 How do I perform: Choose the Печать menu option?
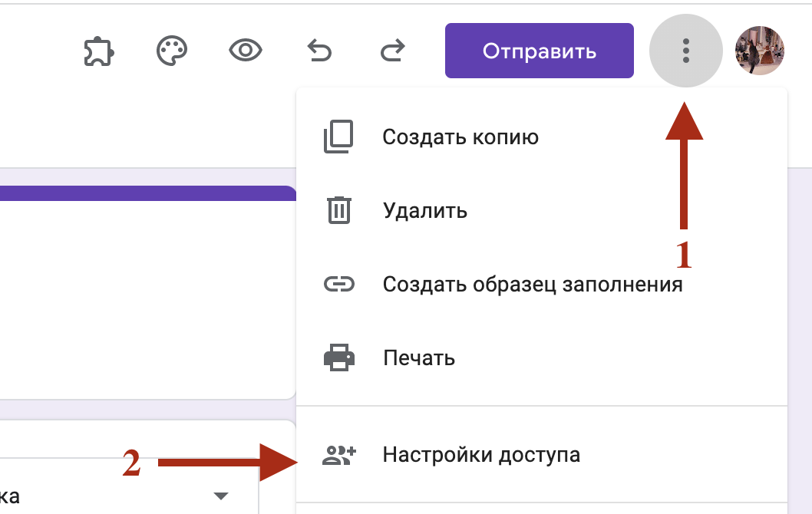[418, 358]
